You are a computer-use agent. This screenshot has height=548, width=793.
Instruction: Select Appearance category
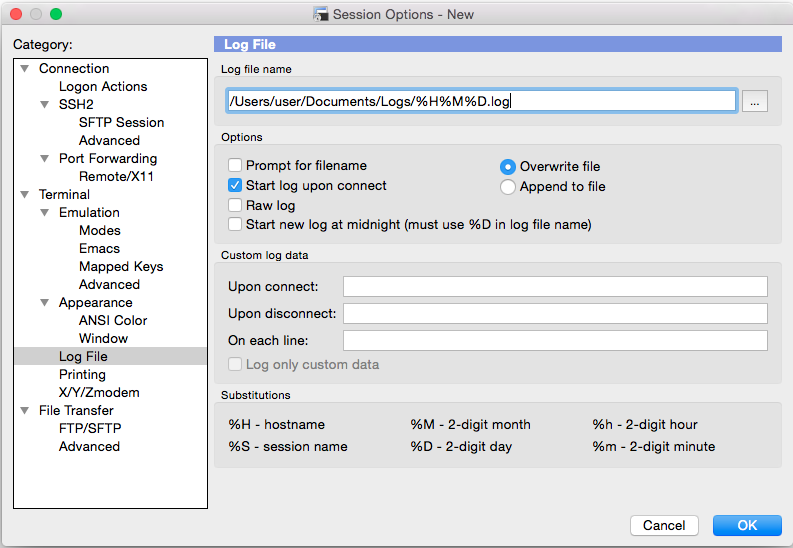point(96,303)
